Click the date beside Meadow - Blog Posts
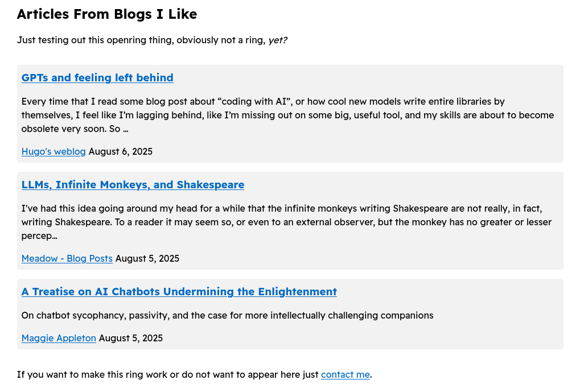The image size is (588, 388). (x=147, y=259)
